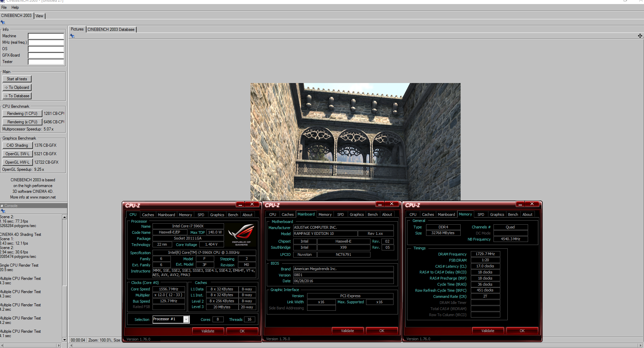The width and height of the screenshot is (644, 348).
Task: Open Graphics tab in CPU-Z Mainboard window
Action: (357, 214)
